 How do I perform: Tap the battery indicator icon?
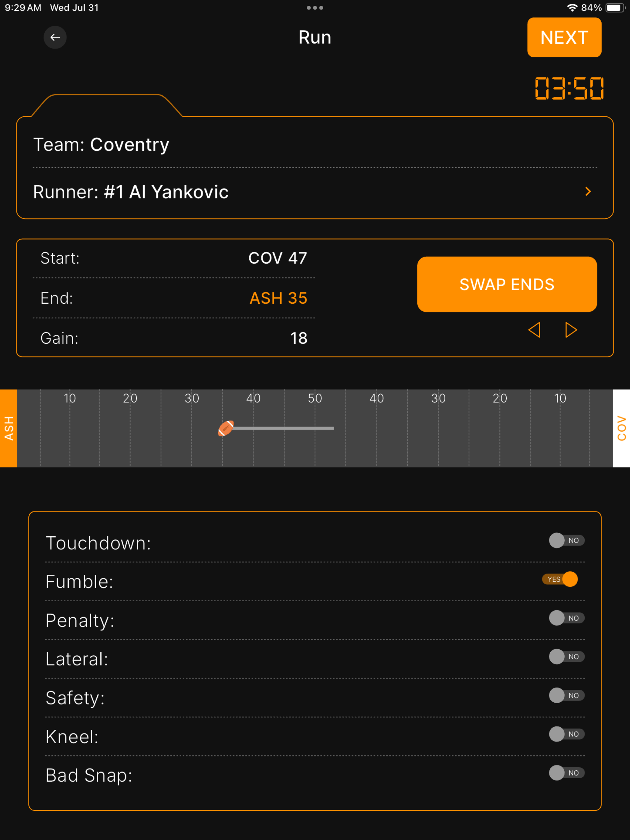pyautogui.click(x=615, y=8)
